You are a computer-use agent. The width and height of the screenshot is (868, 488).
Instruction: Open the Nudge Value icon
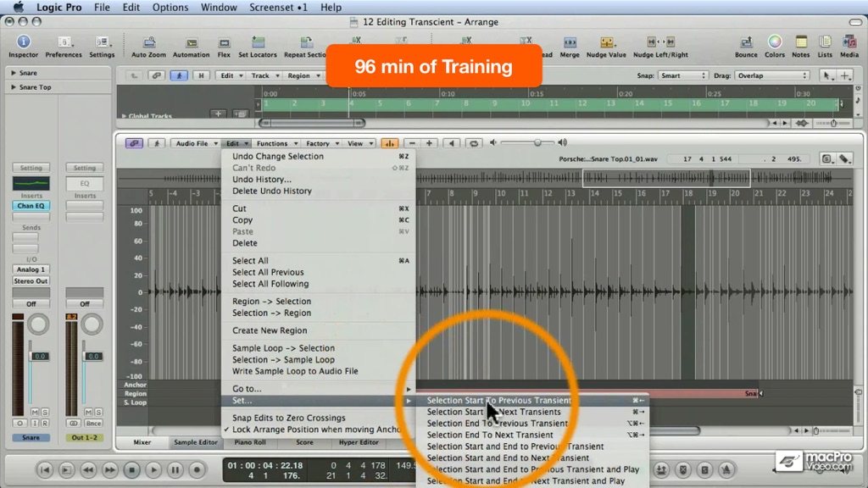click(606, 42)
